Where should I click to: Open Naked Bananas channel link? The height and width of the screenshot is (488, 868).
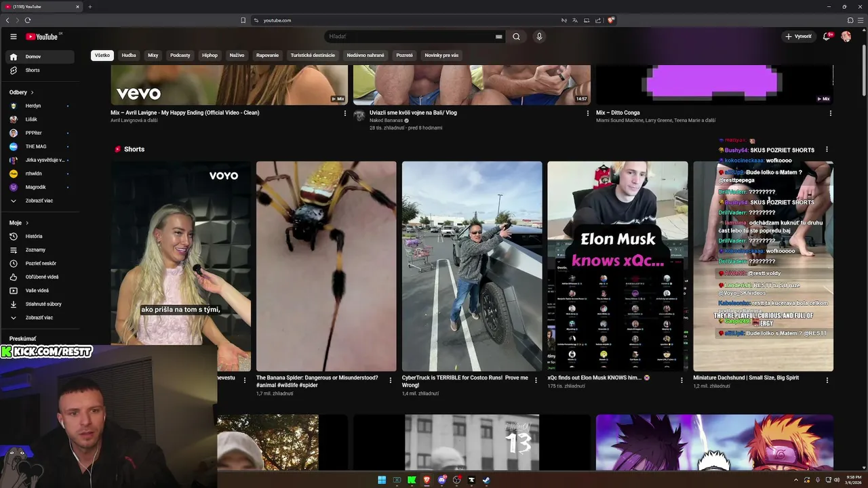[386, 121]
